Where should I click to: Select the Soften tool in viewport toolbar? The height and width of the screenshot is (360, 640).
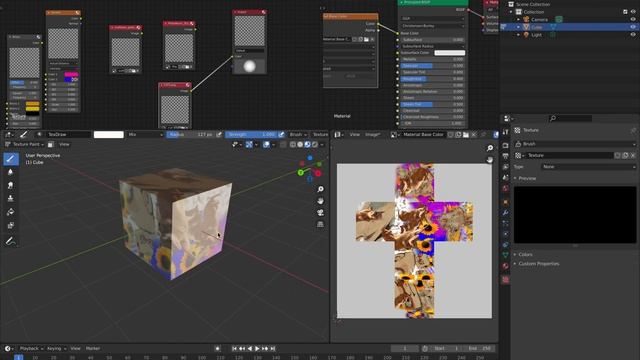click(11, 172)
